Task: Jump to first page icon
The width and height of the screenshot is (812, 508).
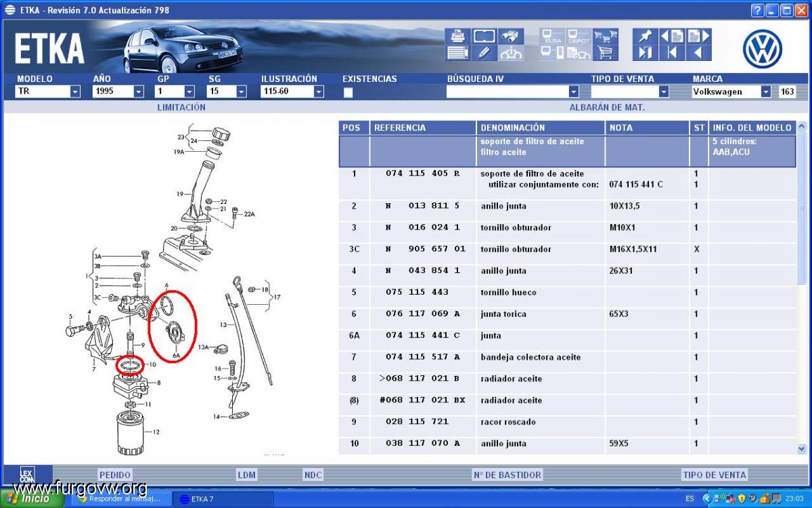Action: click(672, 53)
